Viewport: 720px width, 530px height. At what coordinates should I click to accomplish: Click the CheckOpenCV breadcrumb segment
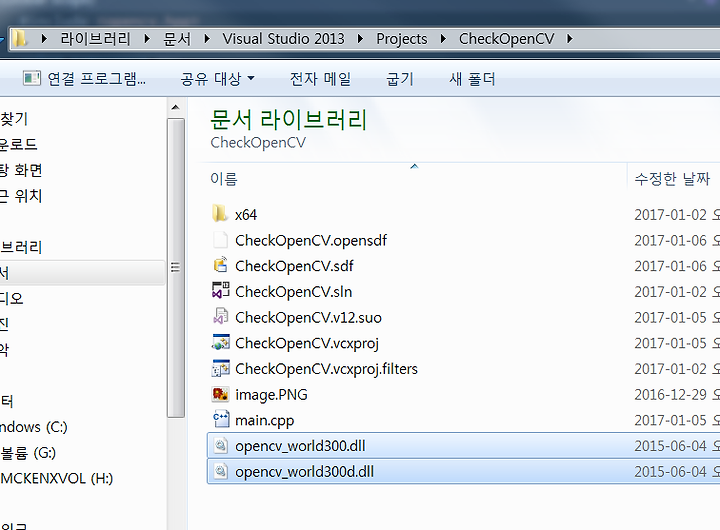tap(506, 39)
